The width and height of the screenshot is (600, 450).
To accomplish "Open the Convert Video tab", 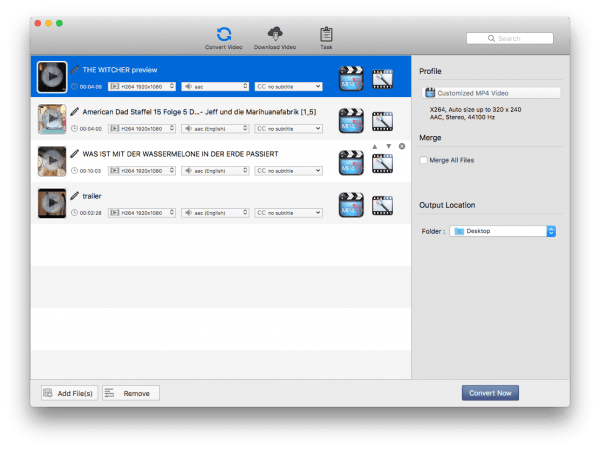I will [x=224, y=36].
